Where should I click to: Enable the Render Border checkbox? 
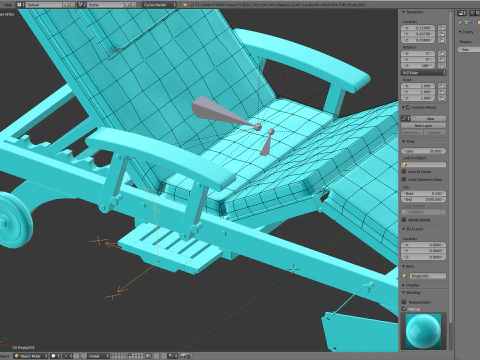pos(404,220)
